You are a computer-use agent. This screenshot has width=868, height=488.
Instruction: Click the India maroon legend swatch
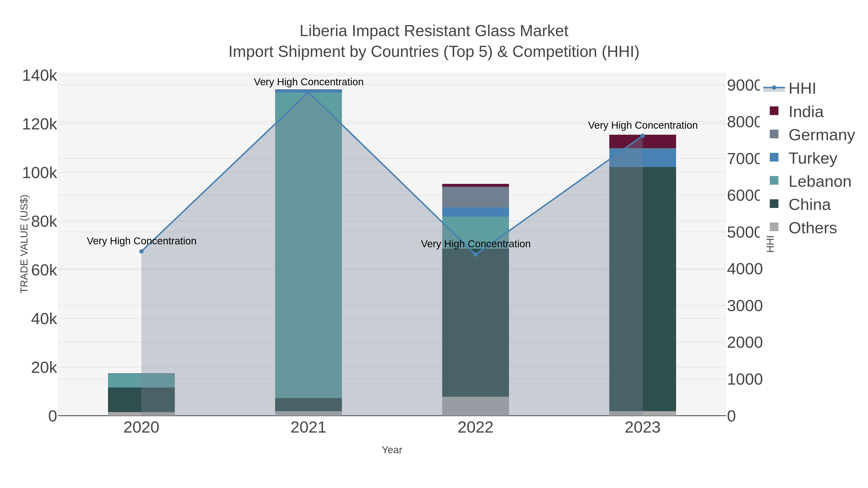pos(774,111)
